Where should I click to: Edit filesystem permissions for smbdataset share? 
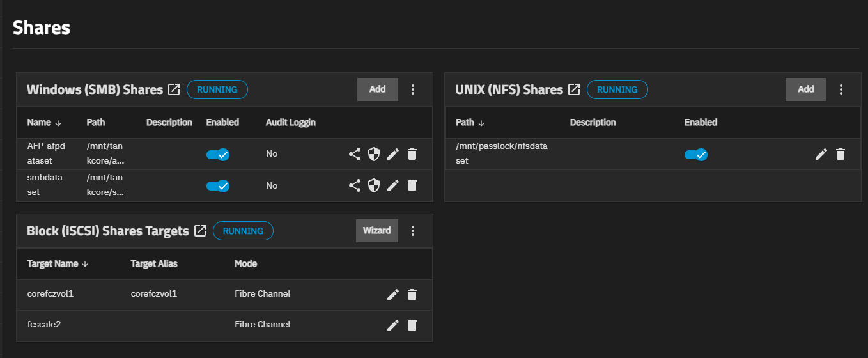(374, 185)
